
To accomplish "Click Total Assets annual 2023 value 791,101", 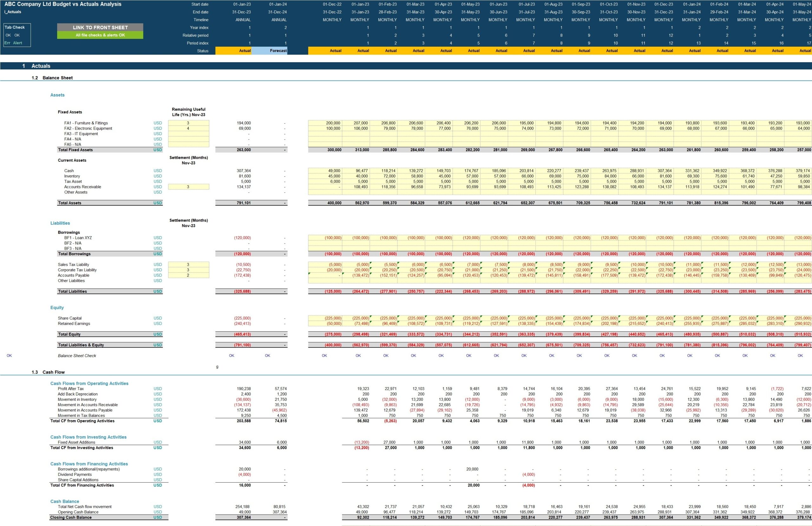I will pos(244,203).
